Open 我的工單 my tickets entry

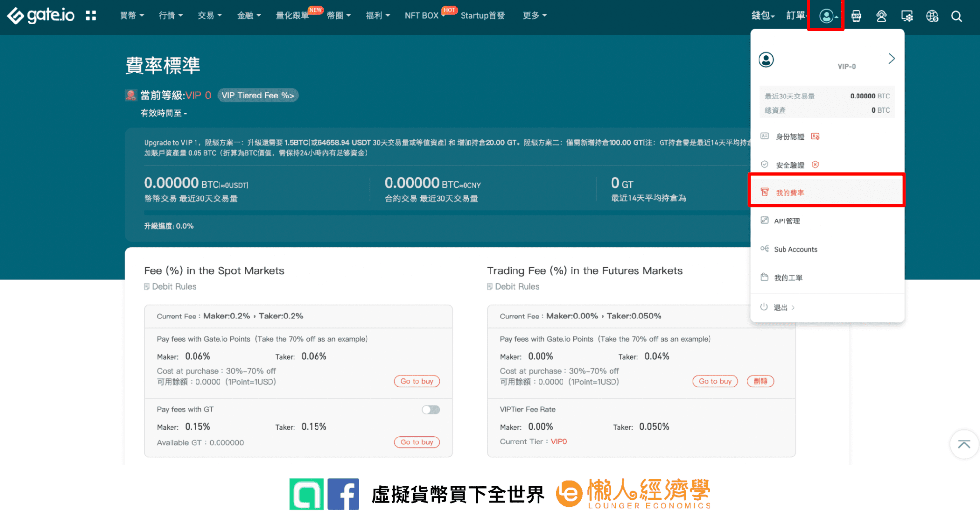(x=827, y=278)
